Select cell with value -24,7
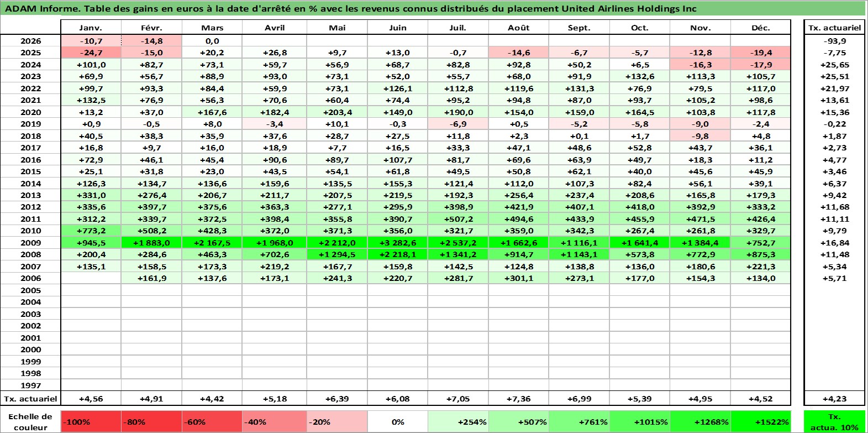868x433 pixels. pyautogui.click(x=91, y=53)
